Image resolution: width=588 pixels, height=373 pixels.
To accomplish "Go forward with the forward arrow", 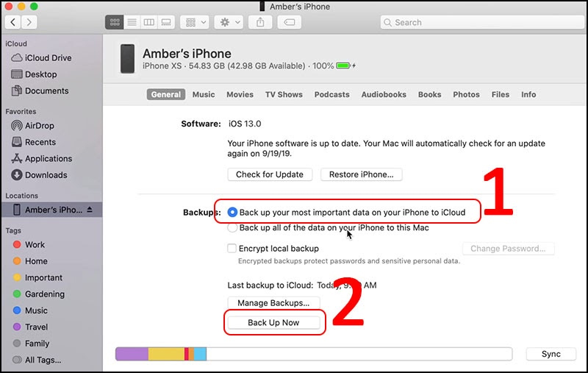I will coord(29,23).
